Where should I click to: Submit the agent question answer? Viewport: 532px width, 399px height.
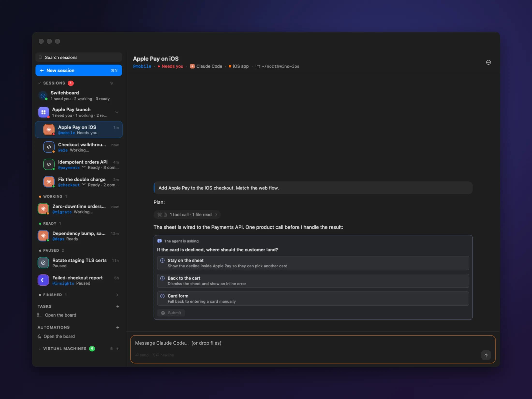click(x=171, y=313)
